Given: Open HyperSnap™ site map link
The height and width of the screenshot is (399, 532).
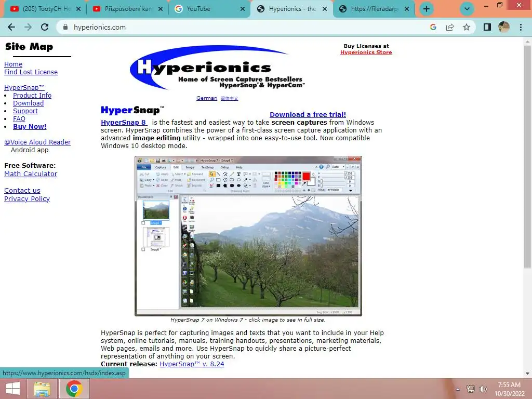Looking at the screenshot, I should pyautogui.click(x=24, y=87).
